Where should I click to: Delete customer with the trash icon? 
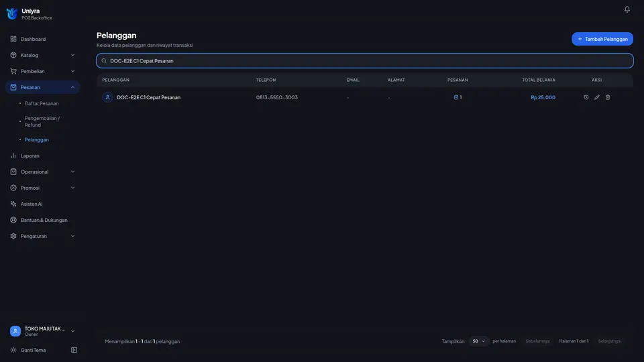click(608, 97)
